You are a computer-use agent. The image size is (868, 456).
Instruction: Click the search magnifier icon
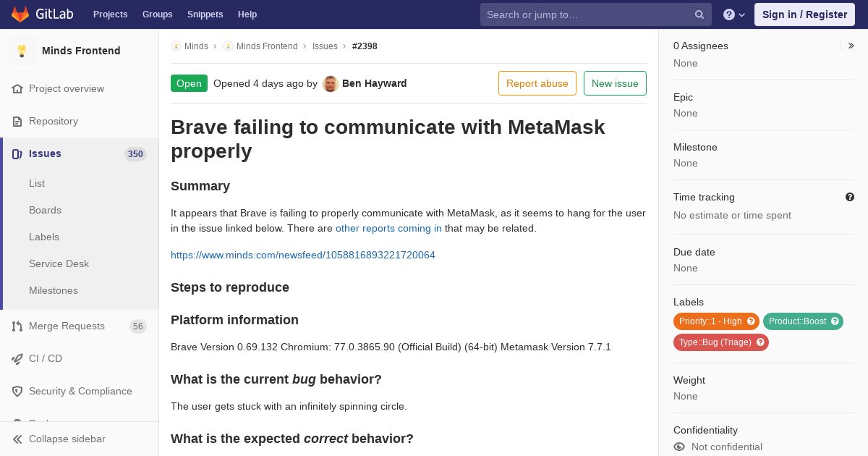[x=699, y=14]
